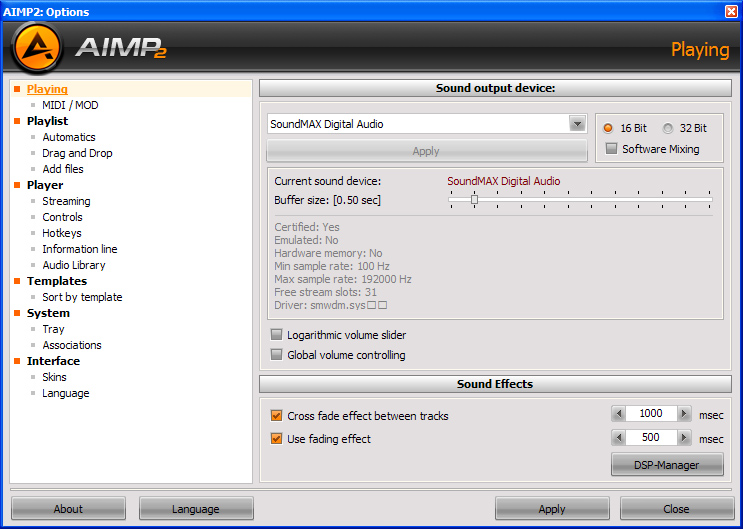Image resolution: width=743 pixels, height=529 pixels.
Task: Open Language settings in sidebar
Action: [x=66, y=393]
